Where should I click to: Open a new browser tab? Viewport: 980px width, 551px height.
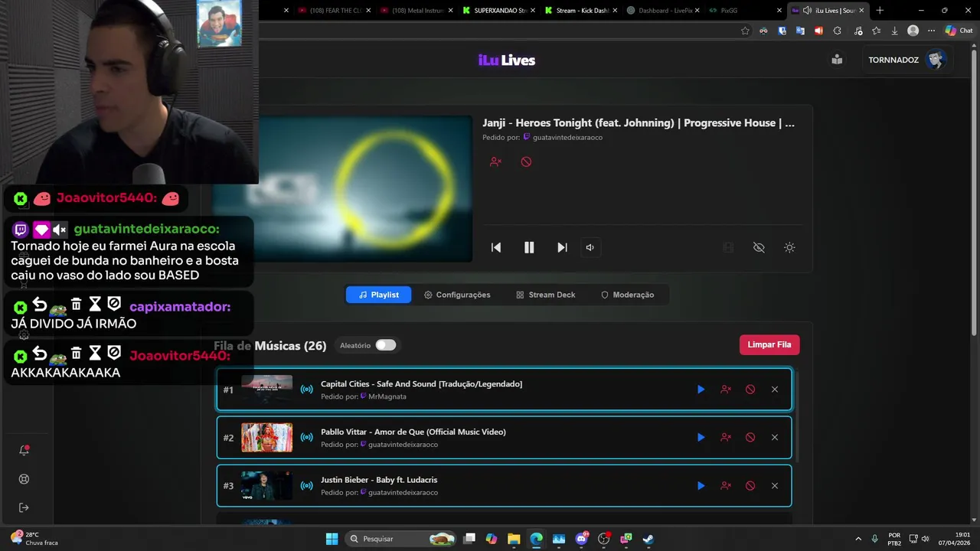pos(880,11)
